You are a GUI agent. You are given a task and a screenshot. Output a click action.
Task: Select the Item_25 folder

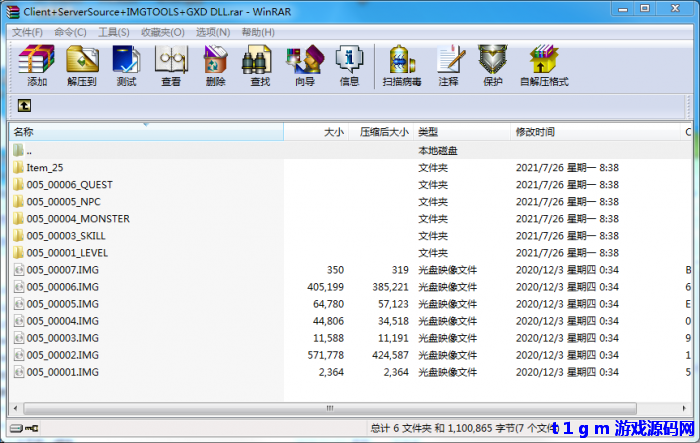pyautogui.click(x=44, y=167)
